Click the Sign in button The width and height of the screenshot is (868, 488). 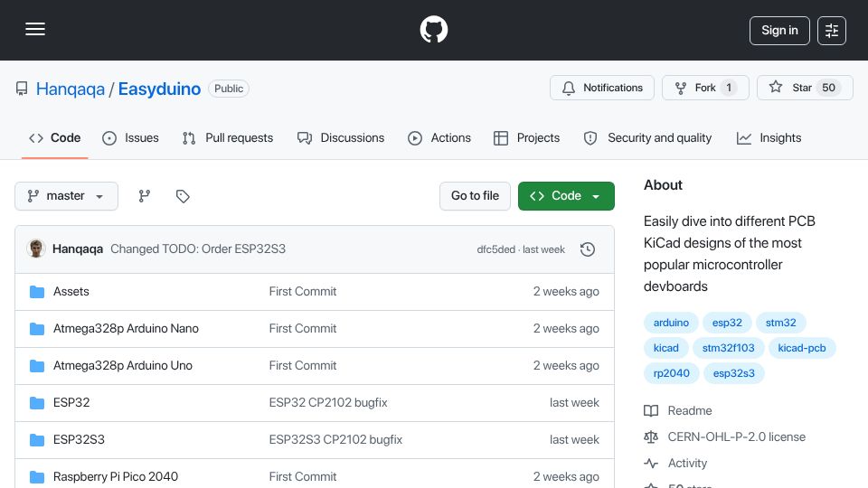779,31
